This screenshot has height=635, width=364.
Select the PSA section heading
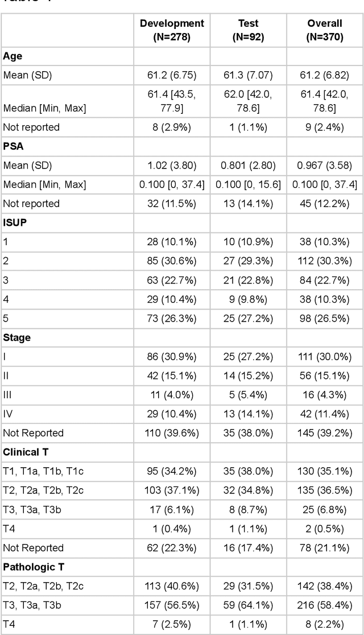click(x=13, y=146)
